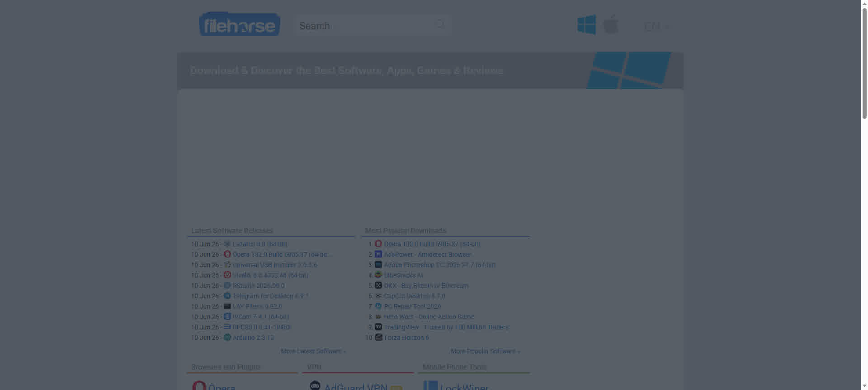The width and height of the screenshot is (868, 390).
Task: Open Hero Wars - Online Action Game link
Action: click(x=429, y=317)
